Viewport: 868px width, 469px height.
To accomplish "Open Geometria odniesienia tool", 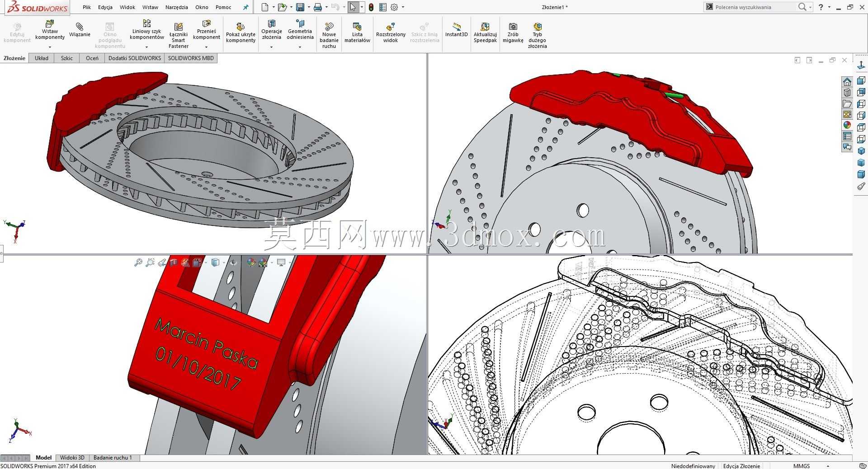I will click(x=300, y=30).
